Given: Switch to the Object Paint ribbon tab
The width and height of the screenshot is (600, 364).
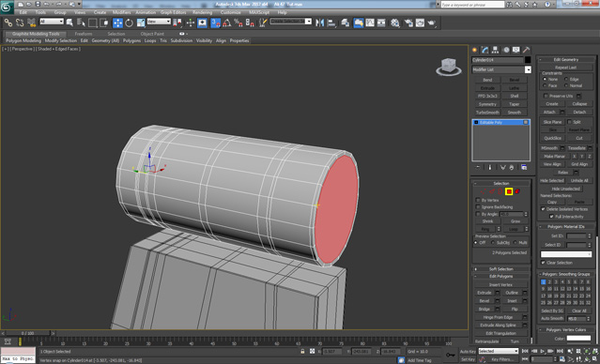Looking at the screenshot, I should coord(152,34).
